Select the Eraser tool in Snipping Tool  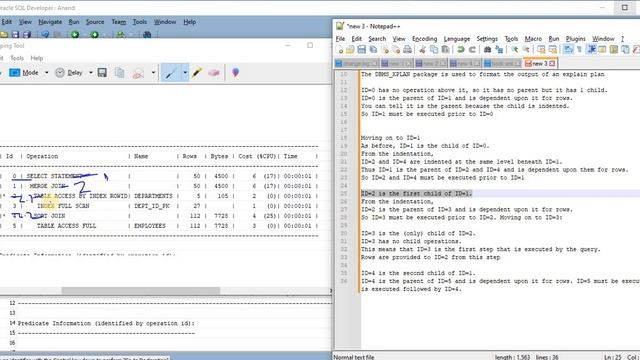[x=213, y=73]
